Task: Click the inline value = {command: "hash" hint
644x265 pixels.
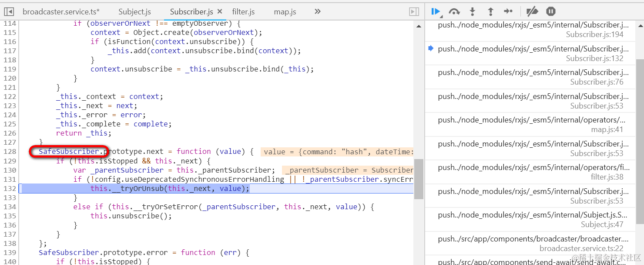Action: coord(337,152)
